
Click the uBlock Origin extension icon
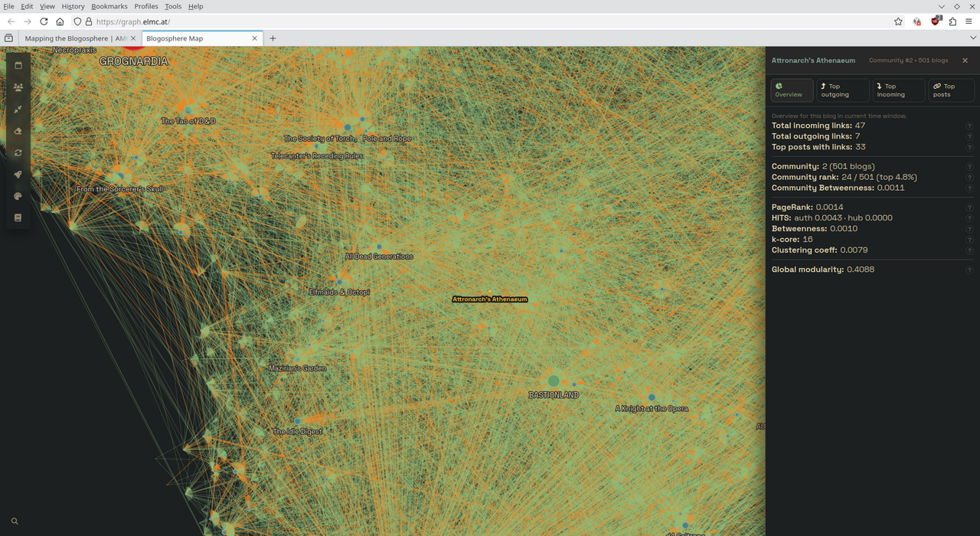tap(935, 21)
